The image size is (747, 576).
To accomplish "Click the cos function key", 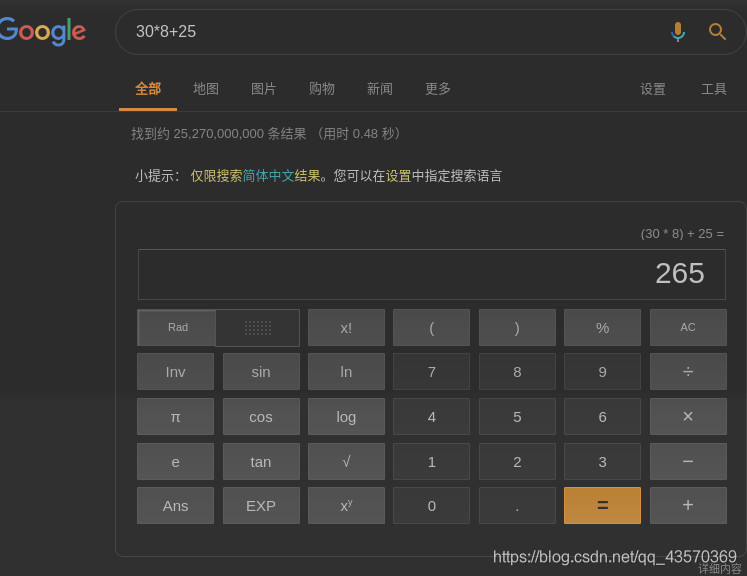I will click(x=261, y=416).
